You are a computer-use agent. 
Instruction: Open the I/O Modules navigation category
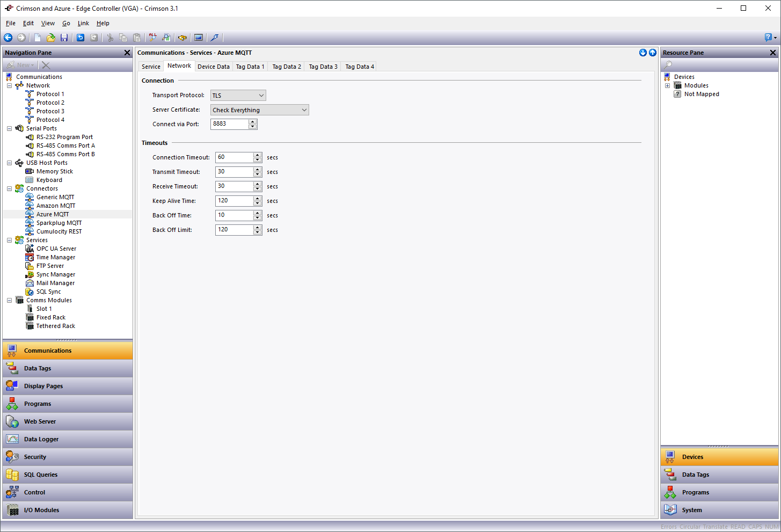(x=68, y=510)
